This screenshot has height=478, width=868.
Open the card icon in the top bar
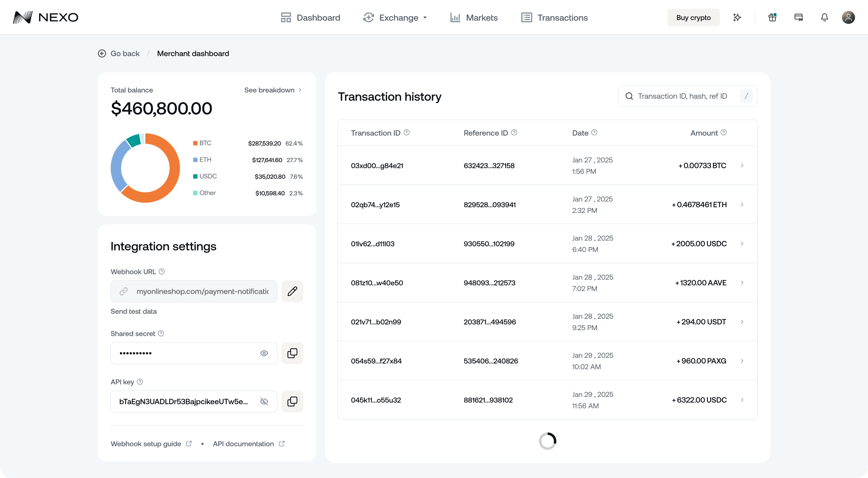click(798, 17)
